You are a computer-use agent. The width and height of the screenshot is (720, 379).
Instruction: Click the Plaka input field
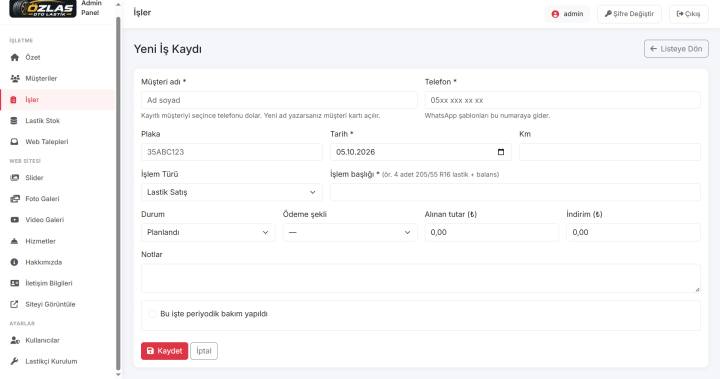coord(231,152)
